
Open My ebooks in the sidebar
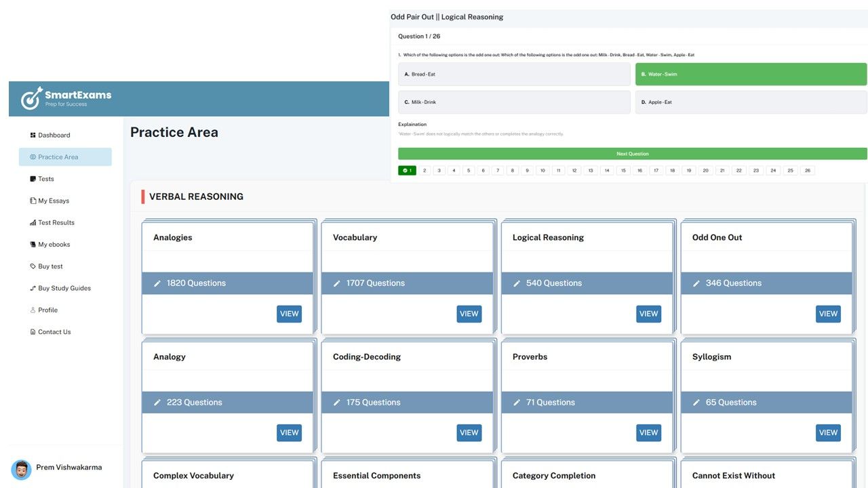[54, 245]
